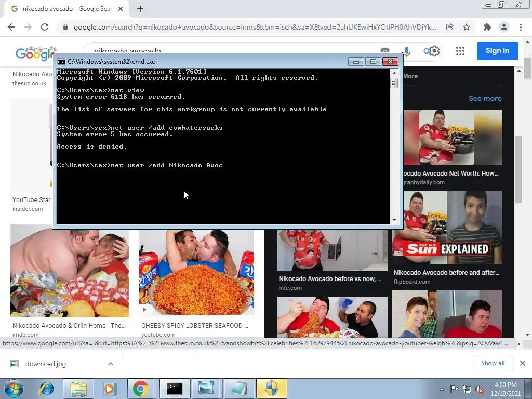Click the Google logo
The height and width of the screenshot is (399, 532).
[x=35, y=54]
